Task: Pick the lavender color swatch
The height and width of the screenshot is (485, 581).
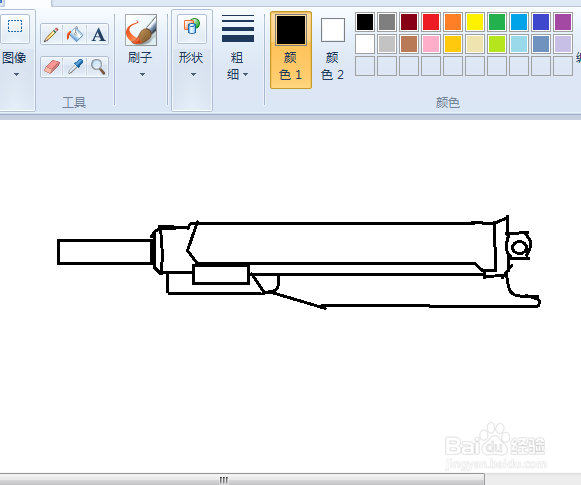Action: point(563,44)
